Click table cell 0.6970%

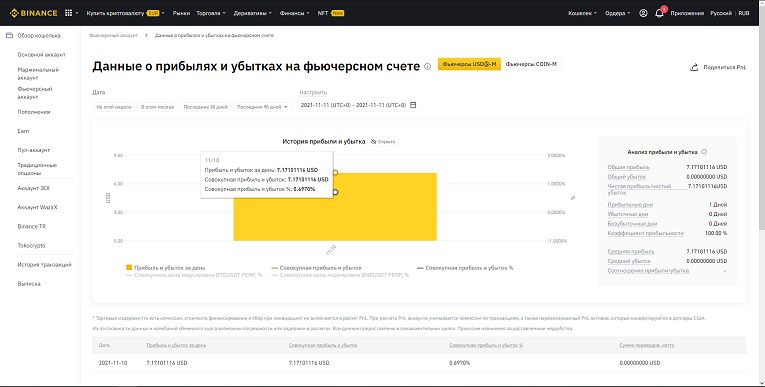460,363
